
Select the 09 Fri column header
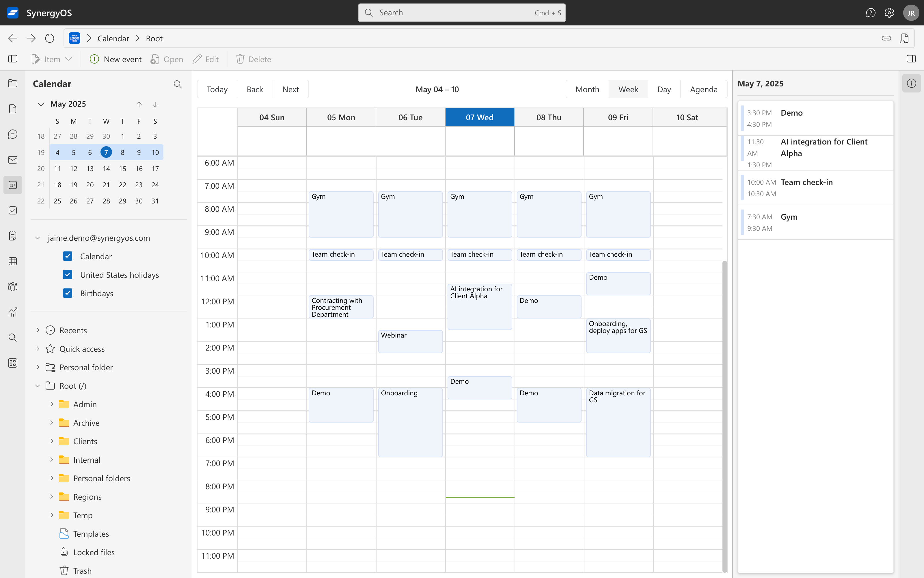[x=618, y=117]
